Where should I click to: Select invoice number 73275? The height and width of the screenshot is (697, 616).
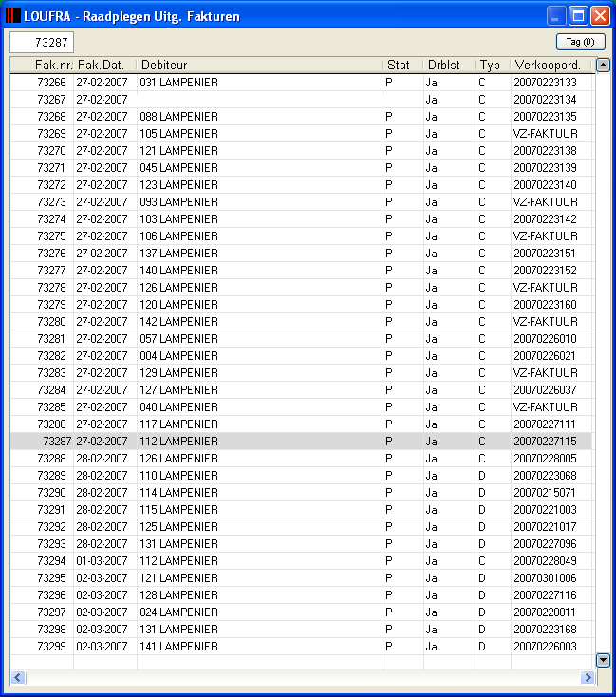[x=51, y=236]
